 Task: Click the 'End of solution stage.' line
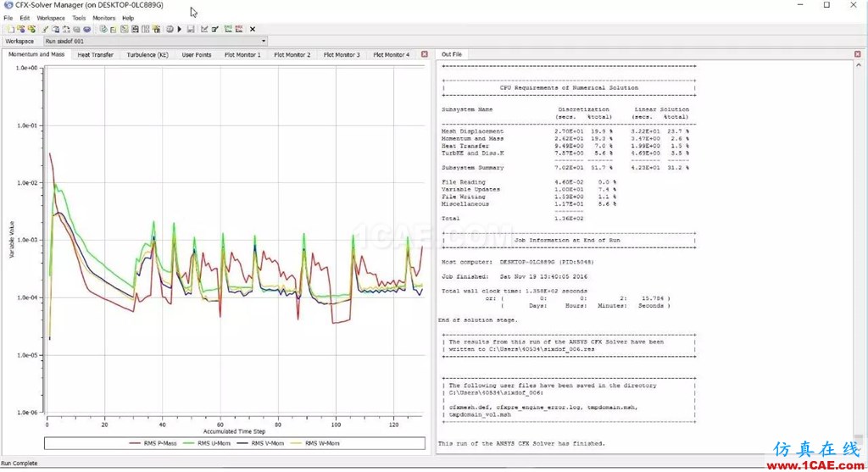(x=478, y=319)
